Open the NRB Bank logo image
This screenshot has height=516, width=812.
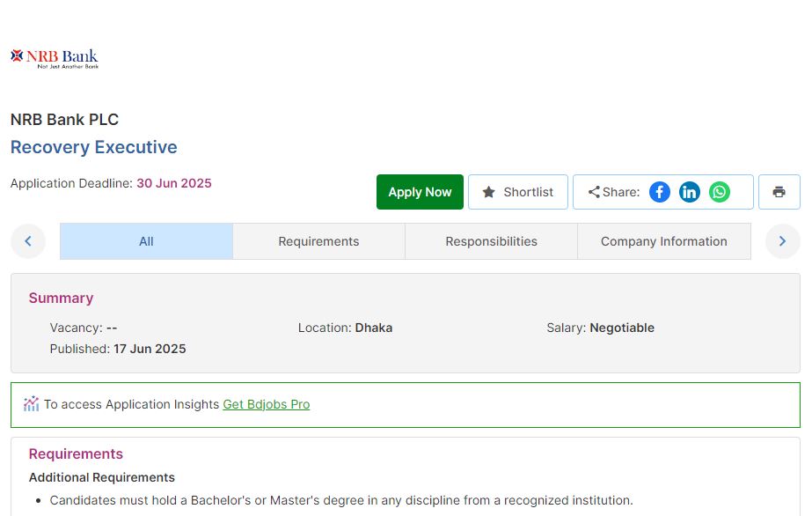click(55, 58)
